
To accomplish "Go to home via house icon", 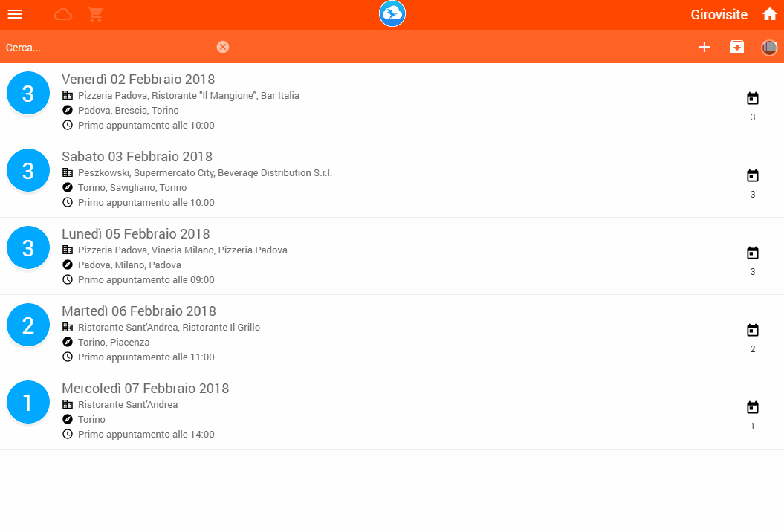I will [x=769, y=15].
